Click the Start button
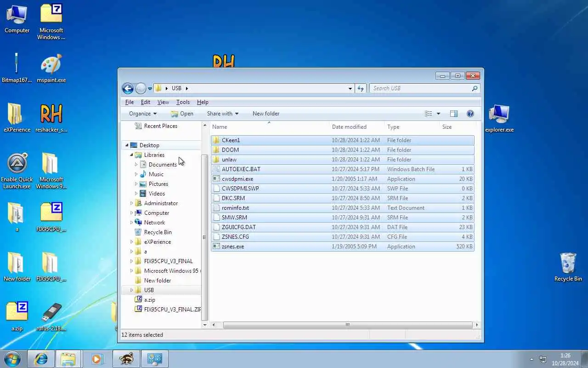The width and height of the screenshot is (588, 368). coord(12,359)
